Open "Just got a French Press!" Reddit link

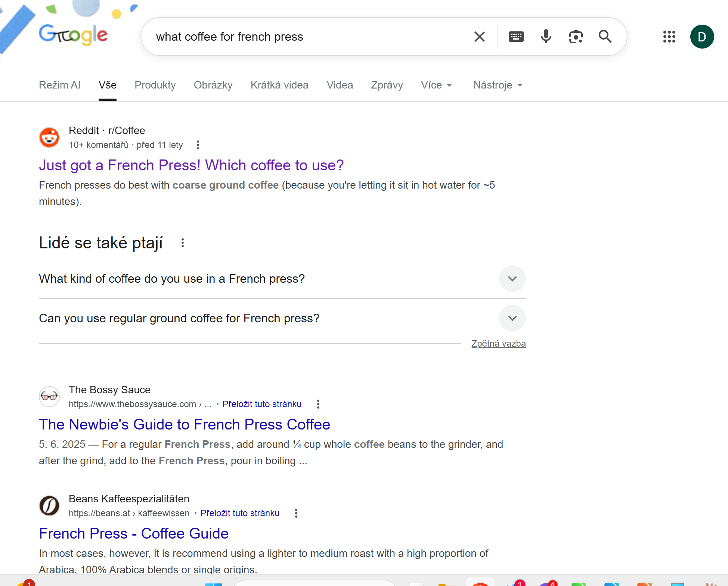tap(191, 165)
